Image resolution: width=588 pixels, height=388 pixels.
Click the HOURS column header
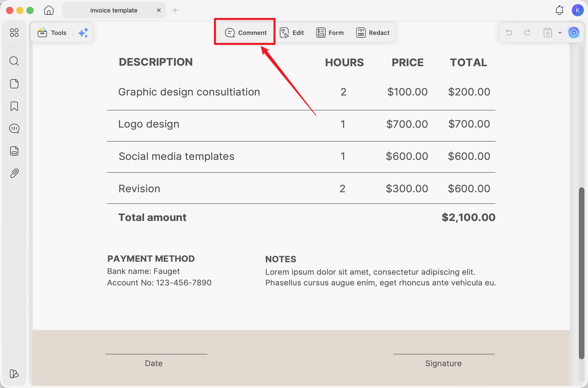(344, 62)
